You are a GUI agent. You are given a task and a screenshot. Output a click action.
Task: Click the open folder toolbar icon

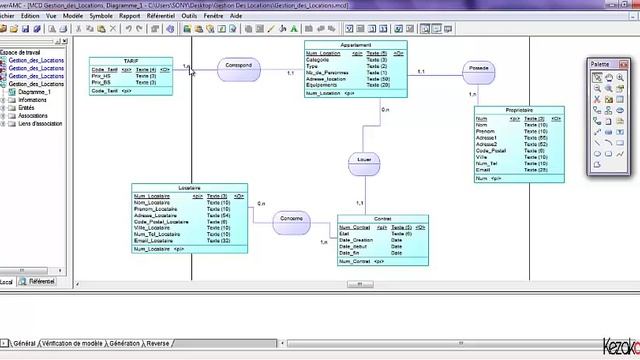[14, 29]
